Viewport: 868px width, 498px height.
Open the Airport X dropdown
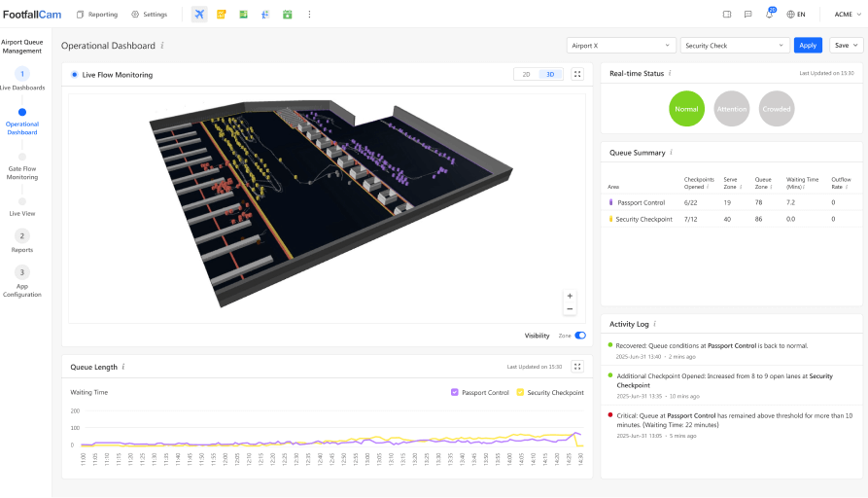pyautogui.click(x=622, y=45)
